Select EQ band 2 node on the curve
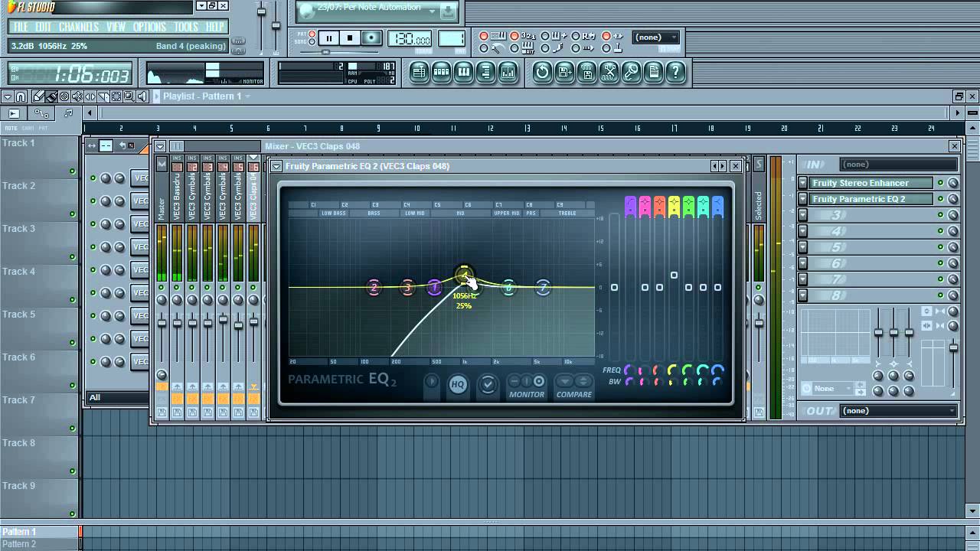Image resolution: width=980 pixels, height=551 pixels. point(374,288)
